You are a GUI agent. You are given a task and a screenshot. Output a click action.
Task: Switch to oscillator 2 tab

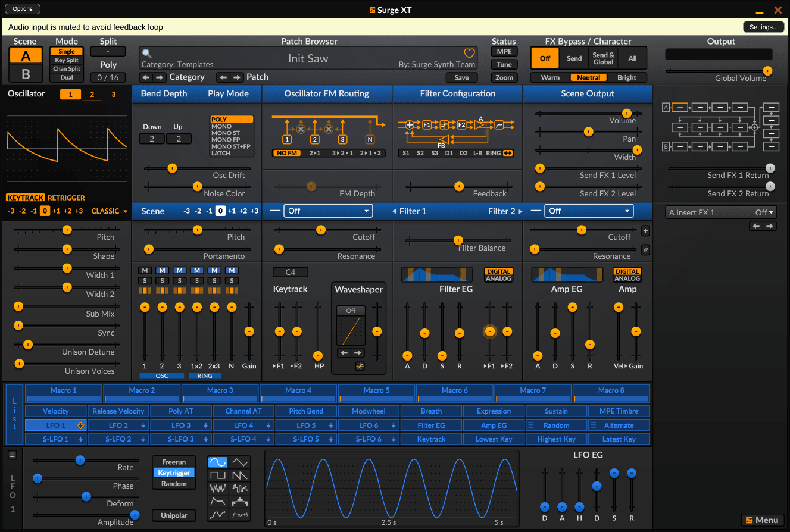92,95
